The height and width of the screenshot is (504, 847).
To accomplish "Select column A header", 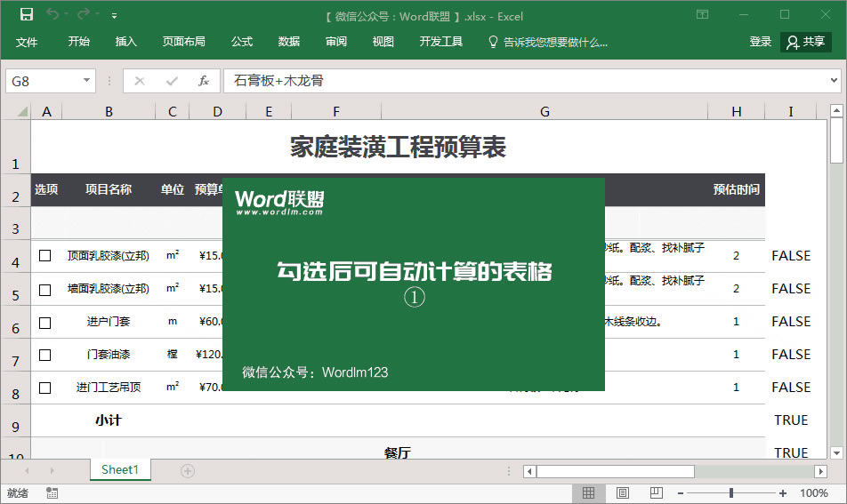I will click(x=46, y=112).
